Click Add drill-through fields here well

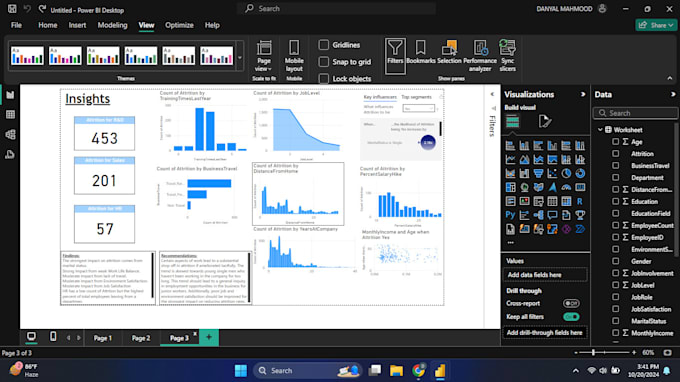pos(545,333)
